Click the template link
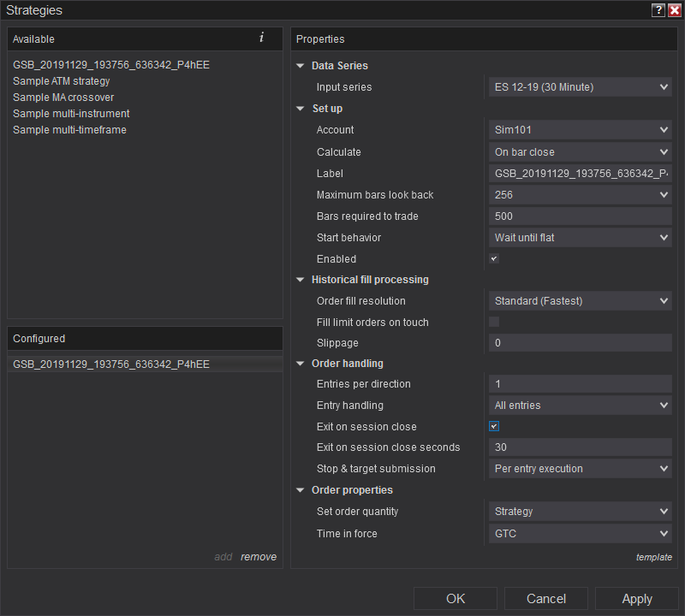This screenshot has width=685, height=616. pyautogui.click(x=653, y=557)
